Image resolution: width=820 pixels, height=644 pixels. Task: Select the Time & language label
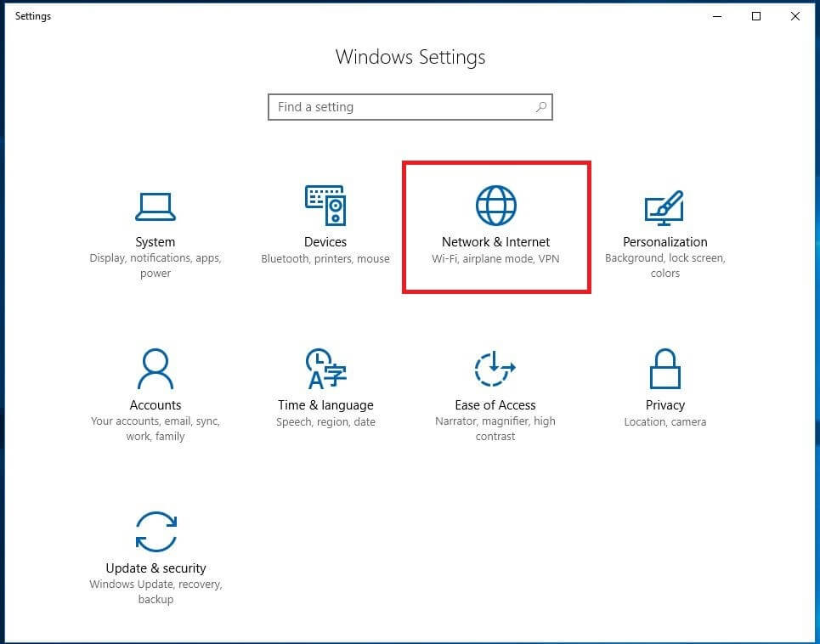[325, 405]
